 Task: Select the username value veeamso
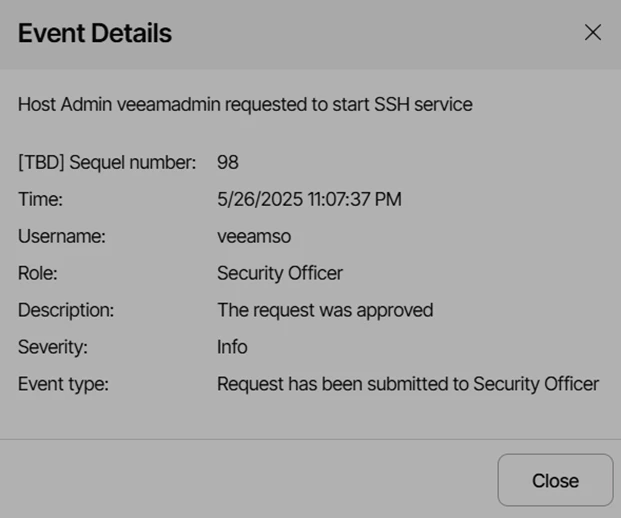pos(254,236)
